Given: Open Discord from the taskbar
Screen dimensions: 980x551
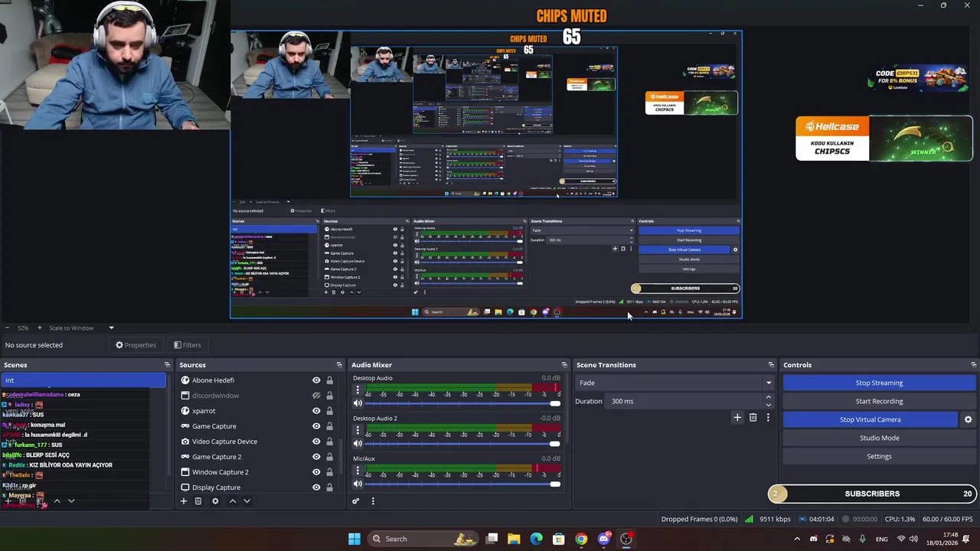Looking at the screenshot, I should [604, 539].
